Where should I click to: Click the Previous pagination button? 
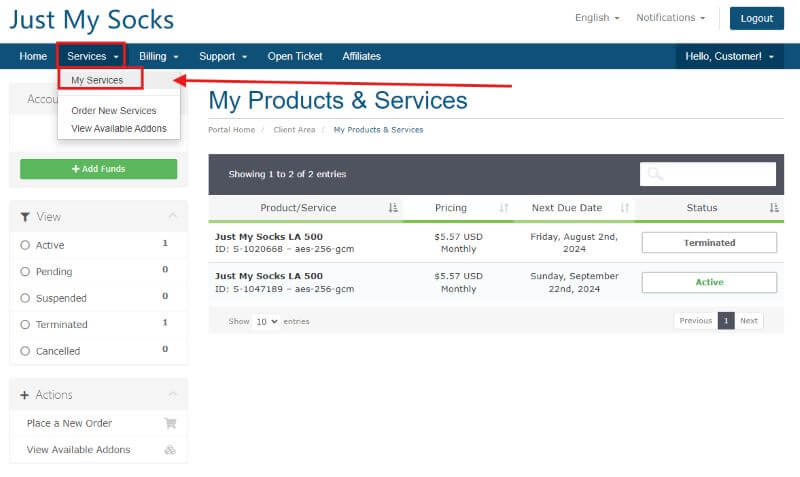695,321
